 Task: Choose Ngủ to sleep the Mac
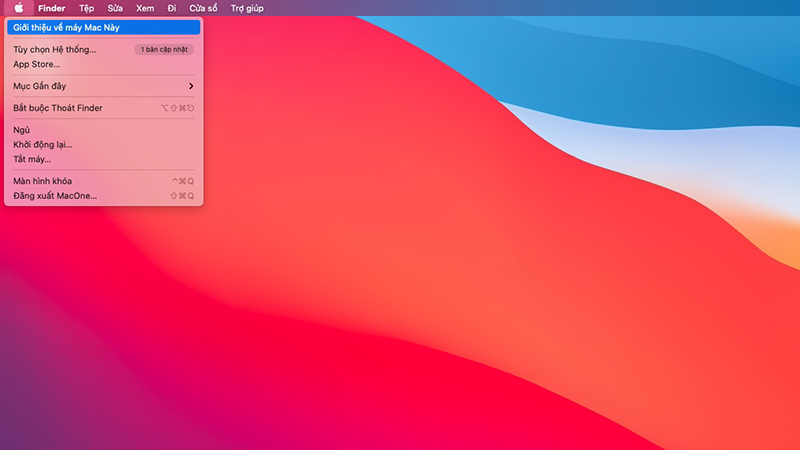click(104, 130)
